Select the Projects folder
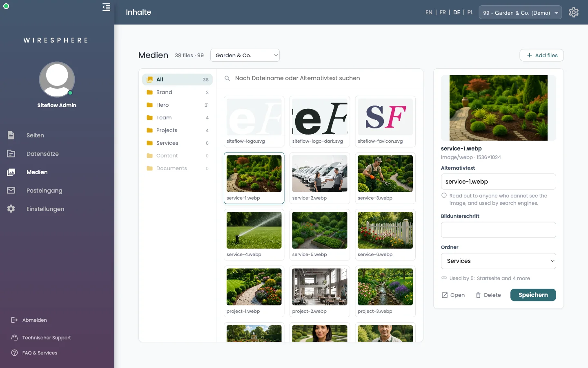The width and height of the screenshot is (588, 368). pos(177,130)
